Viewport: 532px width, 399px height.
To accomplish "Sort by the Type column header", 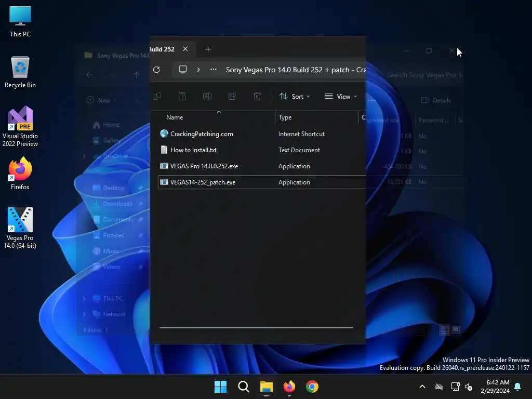I will tap(285, 117).
